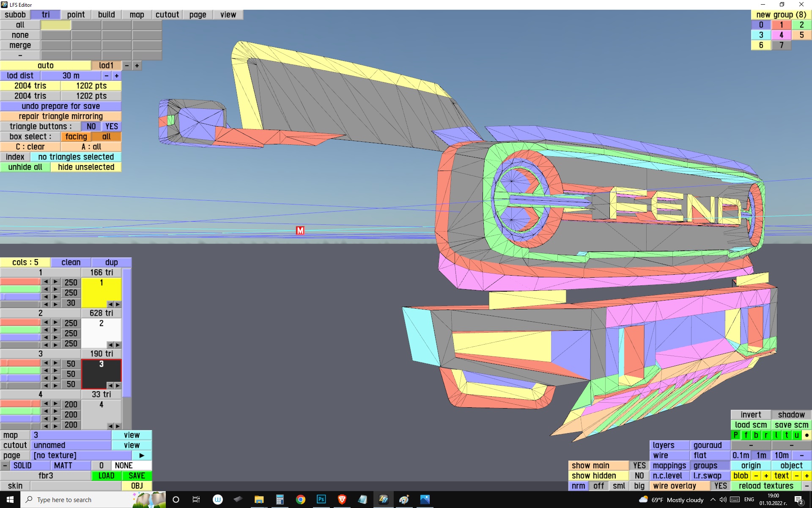Select the yellow color swatch 1
This screenshot has height=508, width=812.
(101, 290)
